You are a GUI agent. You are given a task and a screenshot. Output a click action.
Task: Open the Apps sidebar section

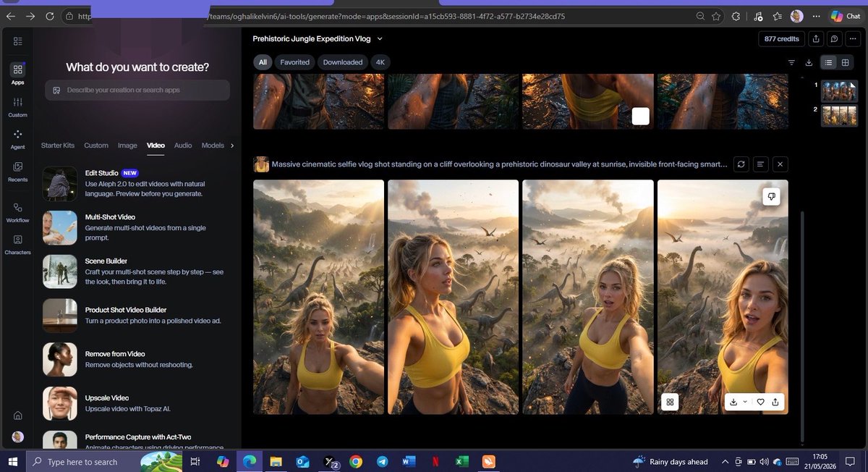pyautogui.click(x=17, y=75)
